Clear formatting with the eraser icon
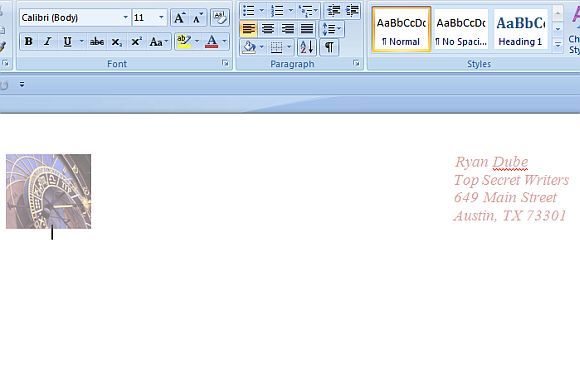This screenshot has height=392, width=580. click(220, 17)
